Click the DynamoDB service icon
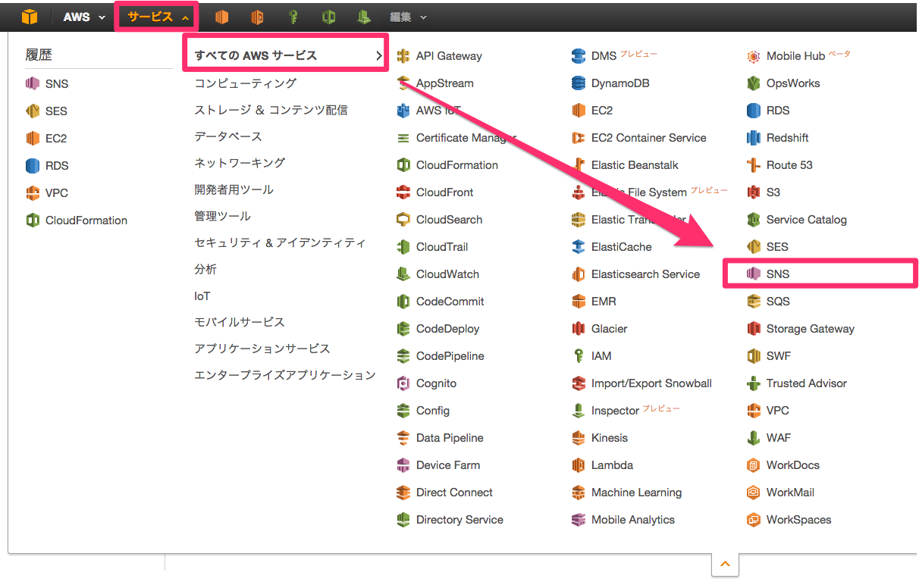Viewport: 919px width, 588px height. click(579, 83)
